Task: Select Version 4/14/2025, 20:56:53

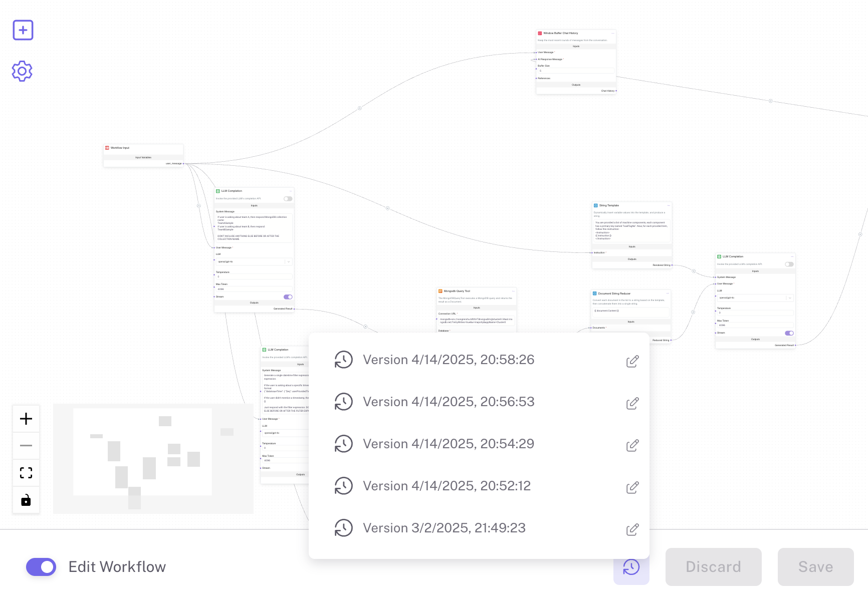Action: coord(448,402)
